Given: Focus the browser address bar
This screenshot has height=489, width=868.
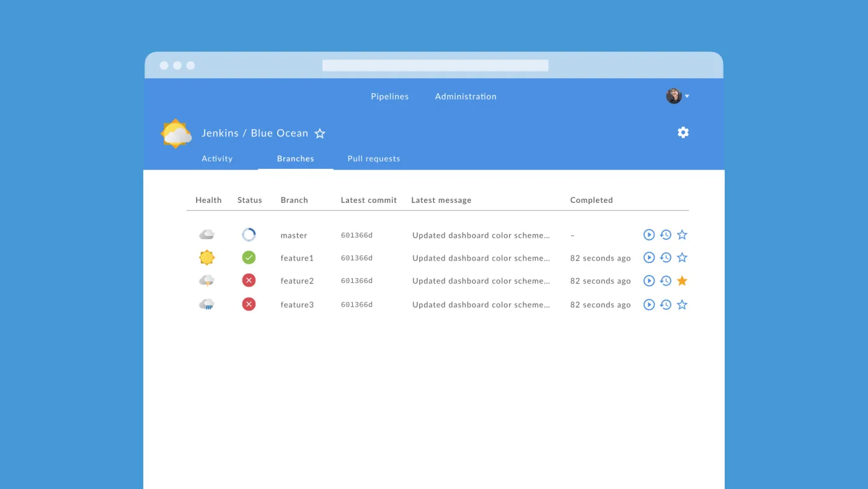Looking at the screenshot, I should [x=435, y=65].
